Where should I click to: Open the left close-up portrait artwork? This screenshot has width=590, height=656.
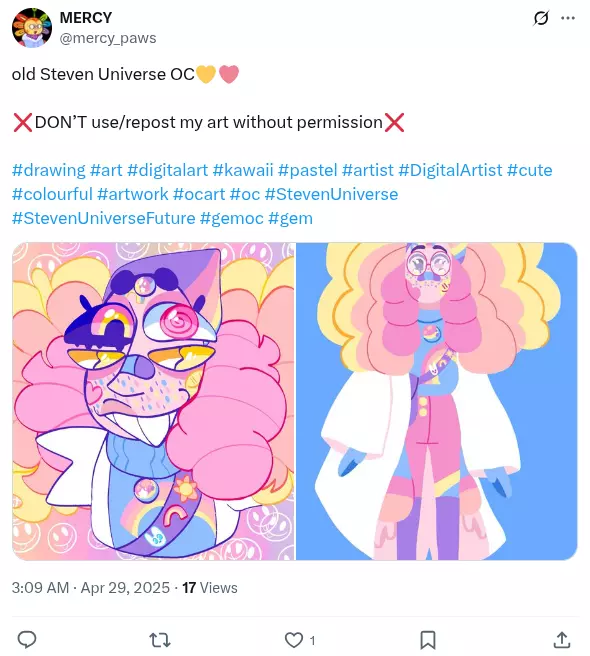tap(154, 401)
